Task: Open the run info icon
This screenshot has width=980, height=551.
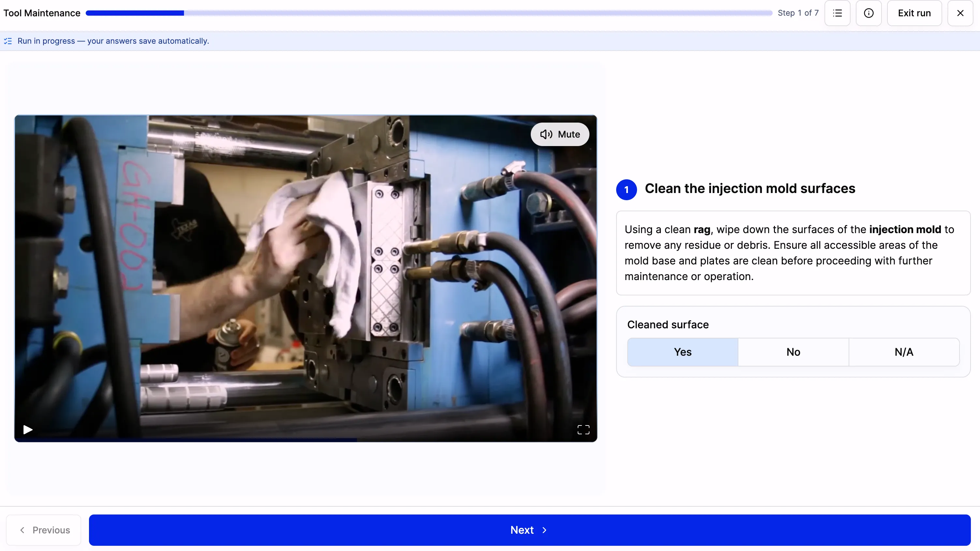Action: pyautogui.click(x=869, y=13)
